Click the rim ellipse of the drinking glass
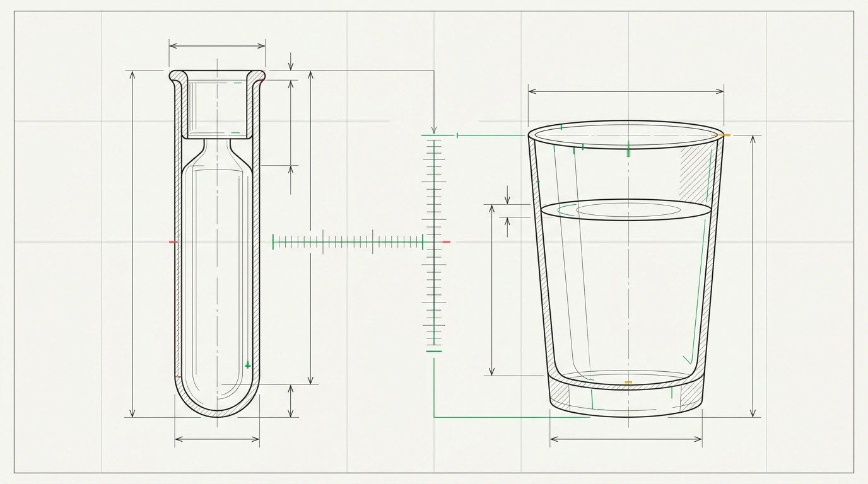 point(626,134)
